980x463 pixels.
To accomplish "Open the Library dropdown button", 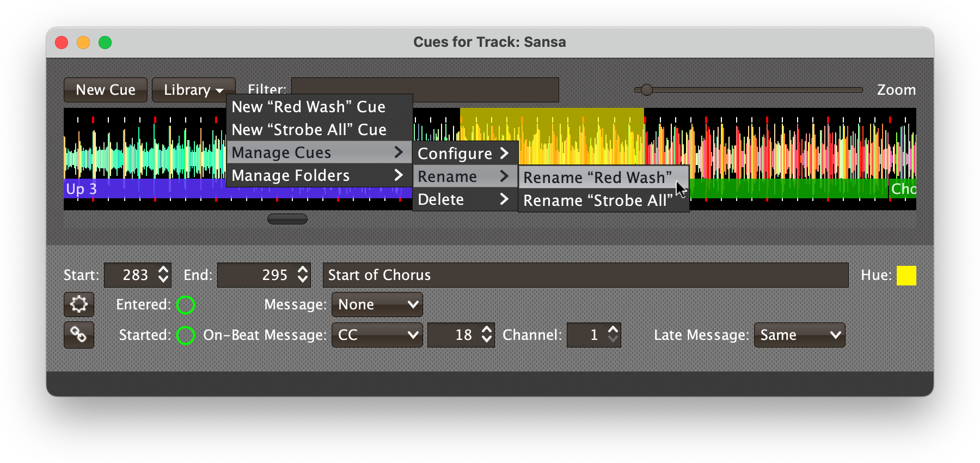I will (x=193, y=90).
